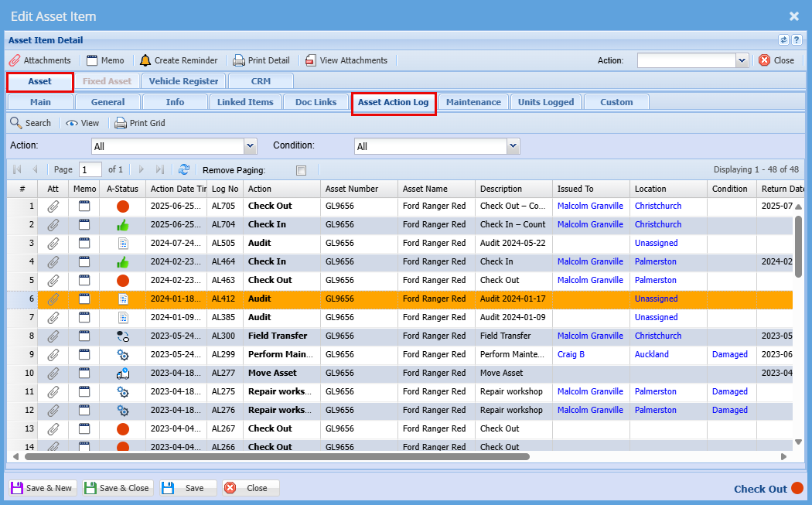Expand the Condition filter dropdown

513,146
